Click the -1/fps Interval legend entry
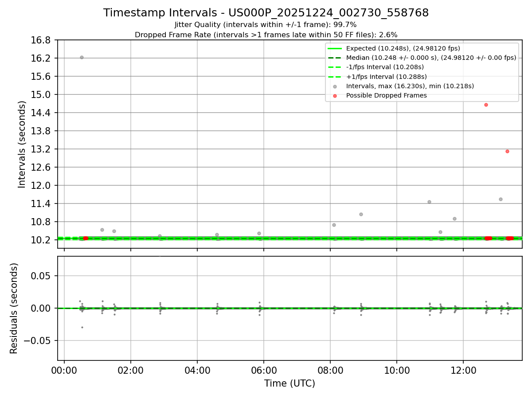Viewport: 532px width, 399px height. point(376,67)
